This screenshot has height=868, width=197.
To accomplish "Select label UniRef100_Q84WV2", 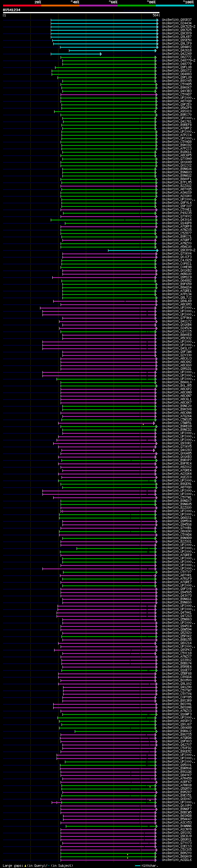I will [177, 47].
